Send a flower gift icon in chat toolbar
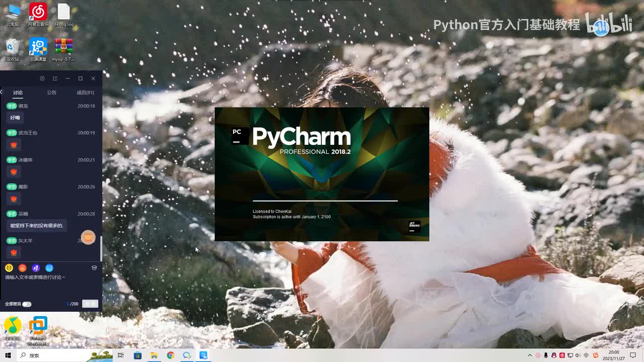Screen dimensions: 644x362 coord(22,268)
